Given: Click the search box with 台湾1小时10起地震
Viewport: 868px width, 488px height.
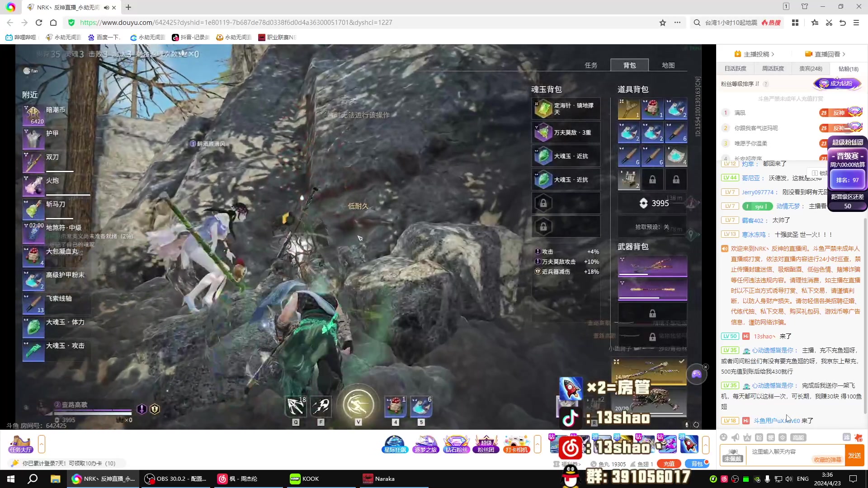Looking at the screenshot, I should [x=731, y=23].
